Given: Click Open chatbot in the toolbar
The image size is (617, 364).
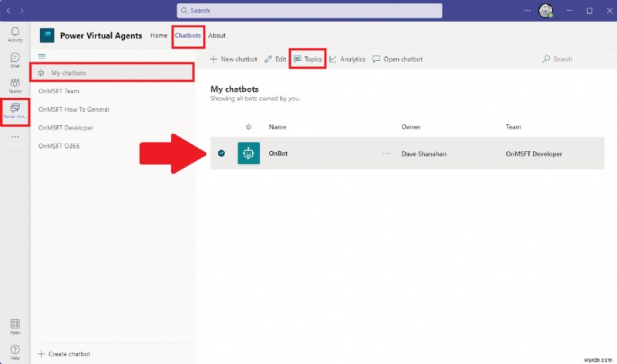Looking at the screenshot, I should coord(397,59).
